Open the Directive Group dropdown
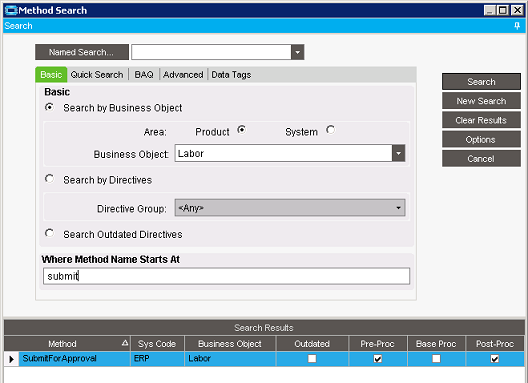The width and height of the screenshot is (528, 383). (x=398, y=208)
